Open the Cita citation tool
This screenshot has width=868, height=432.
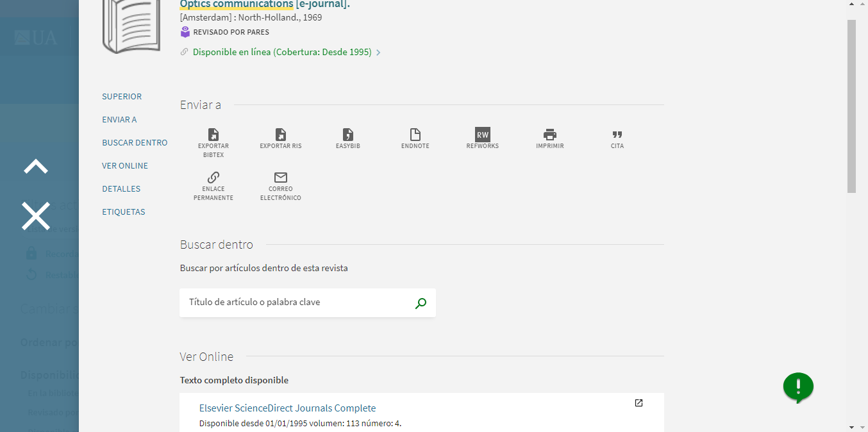[x=617, y=135]
